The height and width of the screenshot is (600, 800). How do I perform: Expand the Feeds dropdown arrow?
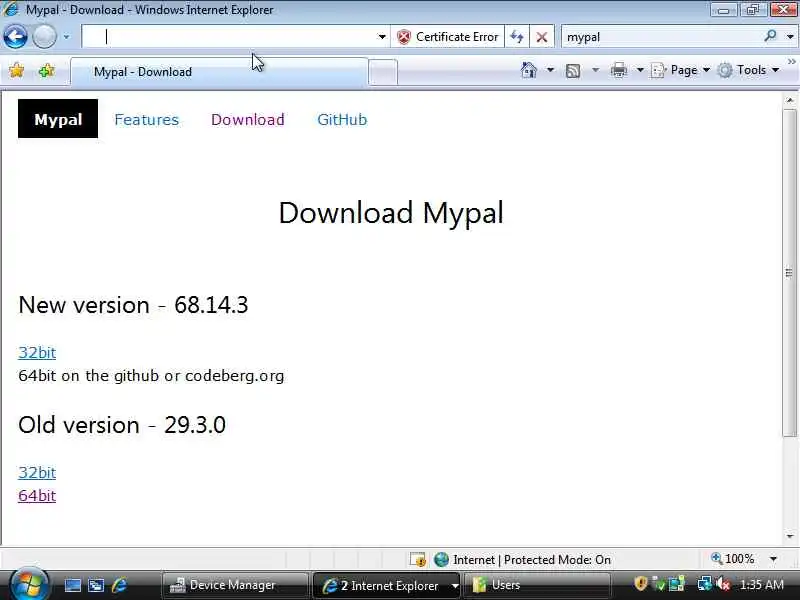pos(595,70)
